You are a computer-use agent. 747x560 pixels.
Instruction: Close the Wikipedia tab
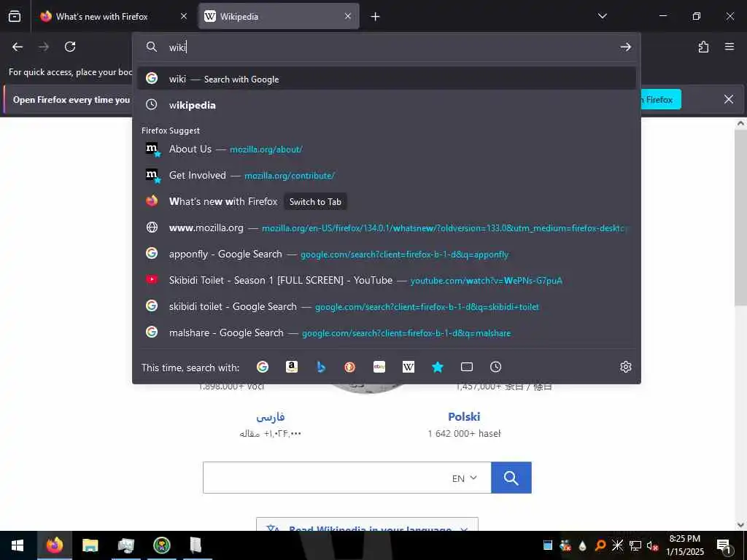coord(348,17)
